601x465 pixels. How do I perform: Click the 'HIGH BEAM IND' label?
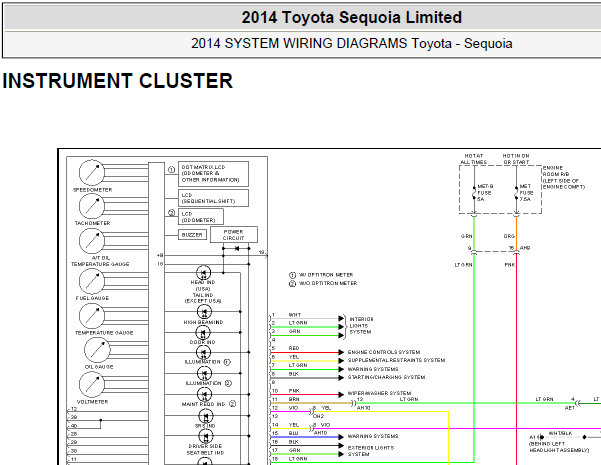[203, 322]
